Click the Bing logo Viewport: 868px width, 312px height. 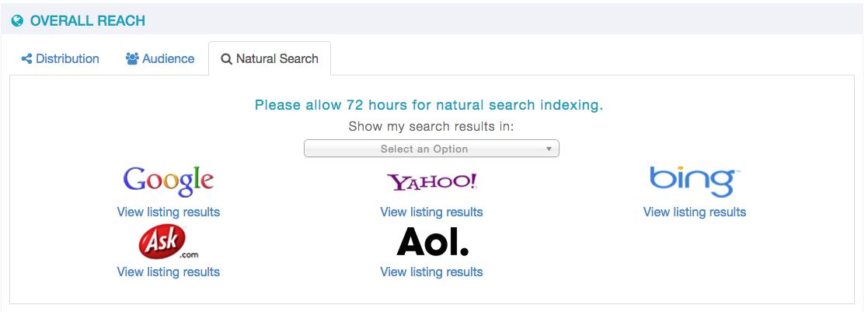click(694, 181)
